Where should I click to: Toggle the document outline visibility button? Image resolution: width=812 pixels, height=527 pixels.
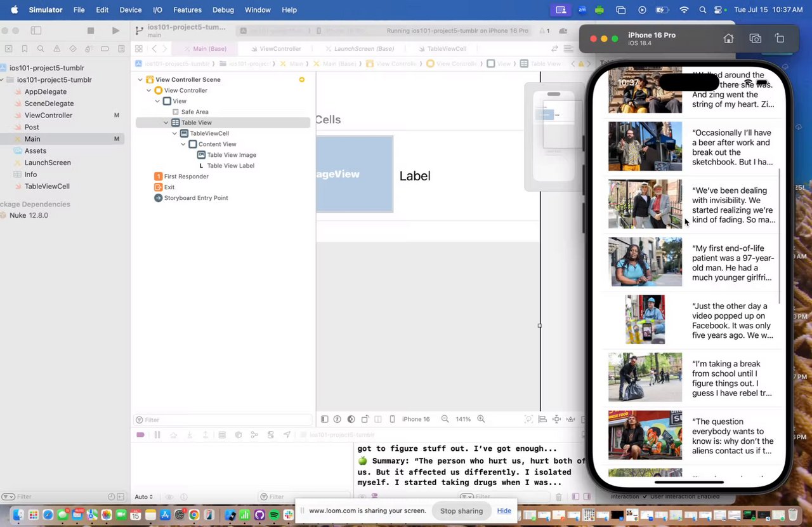click(324, 419)
